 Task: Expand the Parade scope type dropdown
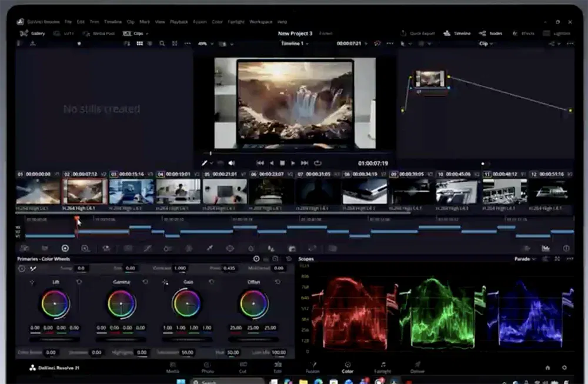525,259
